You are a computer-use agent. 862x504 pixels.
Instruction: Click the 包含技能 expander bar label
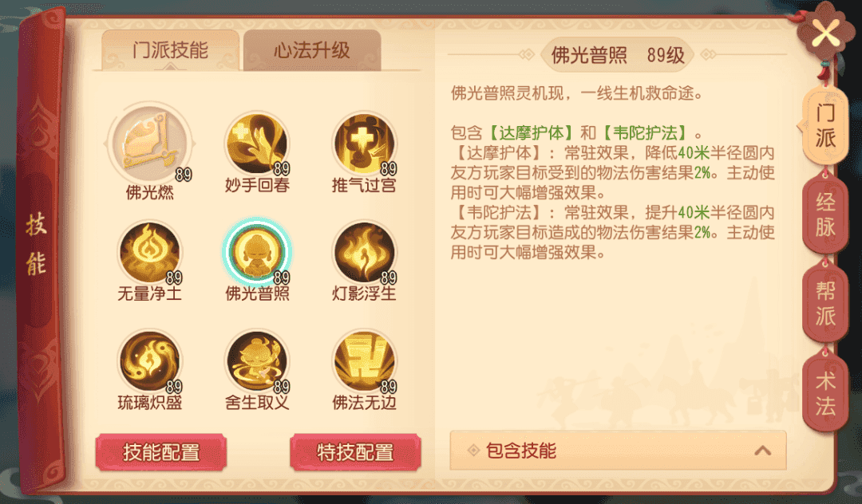521,451
